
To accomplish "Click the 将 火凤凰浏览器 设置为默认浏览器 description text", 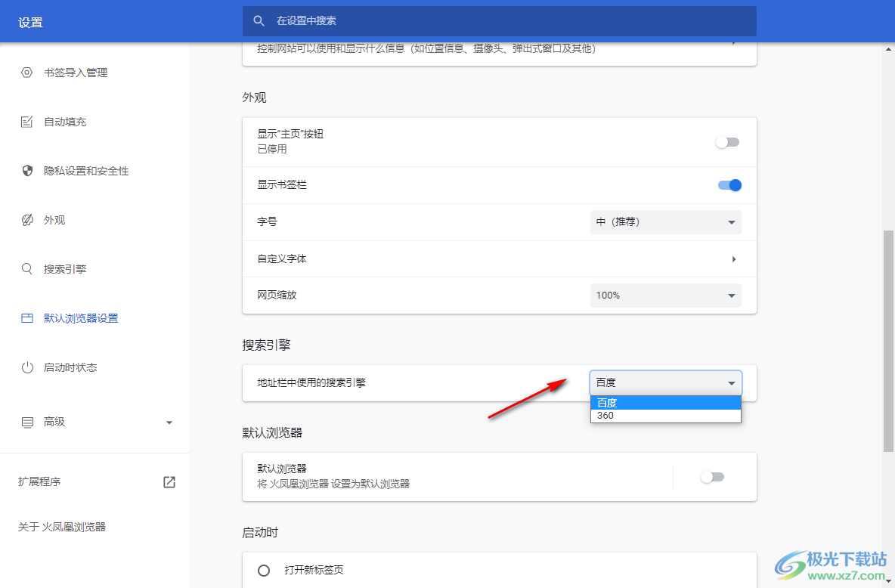I will 333,484.
